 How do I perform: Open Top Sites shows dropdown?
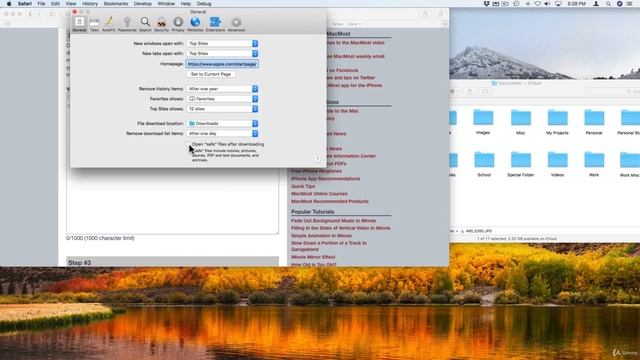coord(222,109)
